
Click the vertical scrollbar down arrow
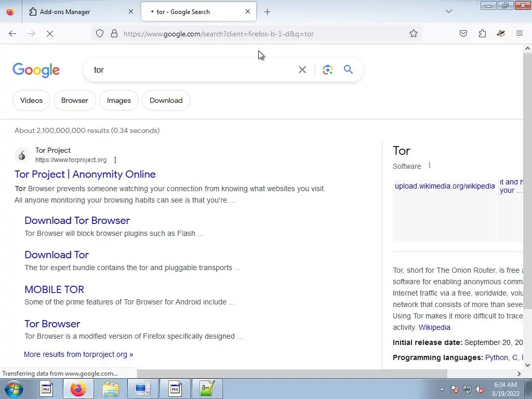point(528,365)
